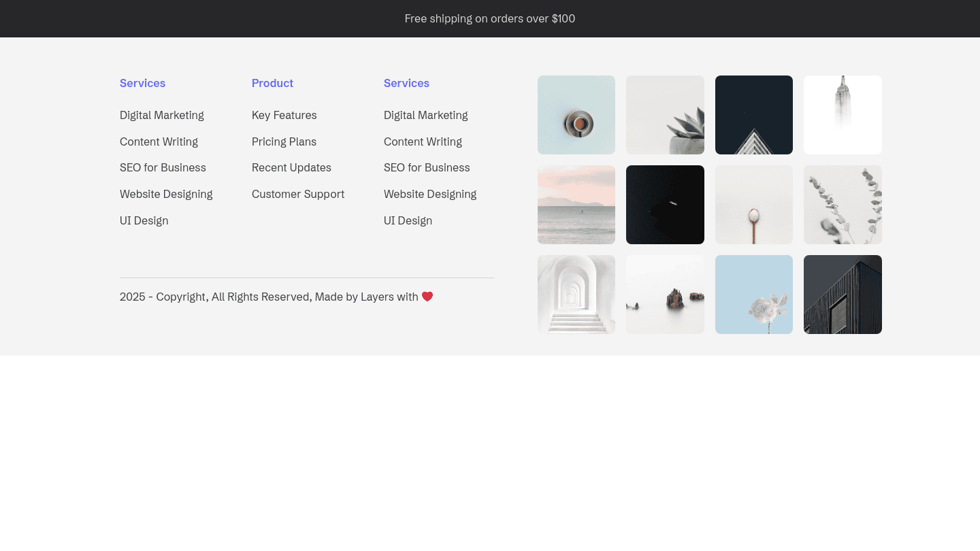Open the nearly black night sky thumbnail
980x551 pixels.
pyautogui.click(x=665, y=205)
